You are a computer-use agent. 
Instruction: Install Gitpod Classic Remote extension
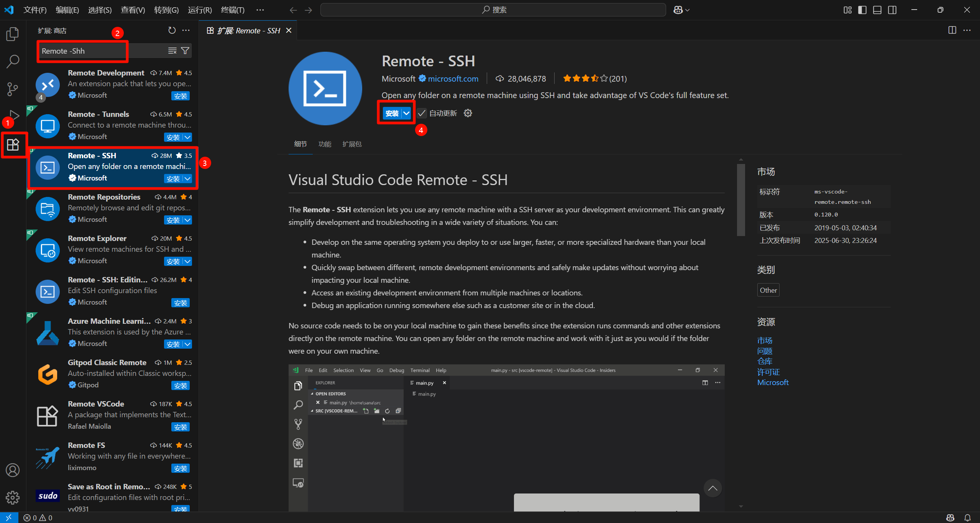[x=181, y=385]
